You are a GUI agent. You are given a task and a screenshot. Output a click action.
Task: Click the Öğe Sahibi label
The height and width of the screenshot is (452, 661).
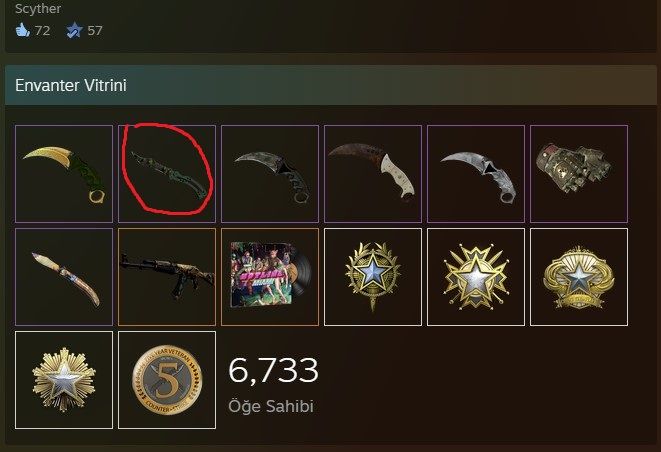(x=271, y=406)
